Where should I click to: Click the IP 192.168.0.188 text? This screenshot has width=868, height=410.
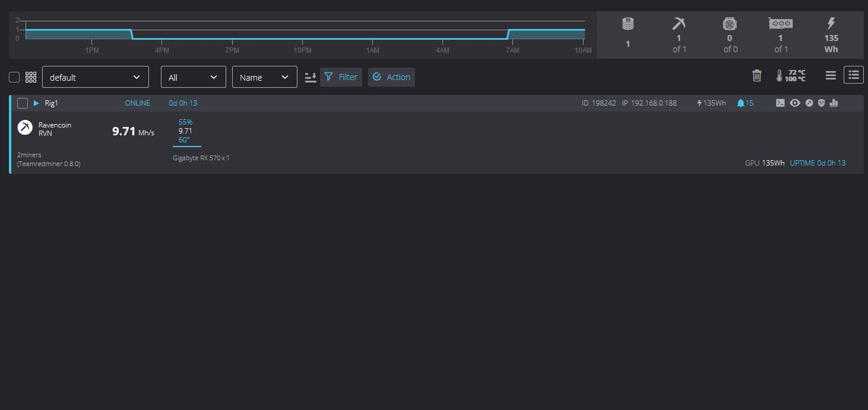pos(649,103)
